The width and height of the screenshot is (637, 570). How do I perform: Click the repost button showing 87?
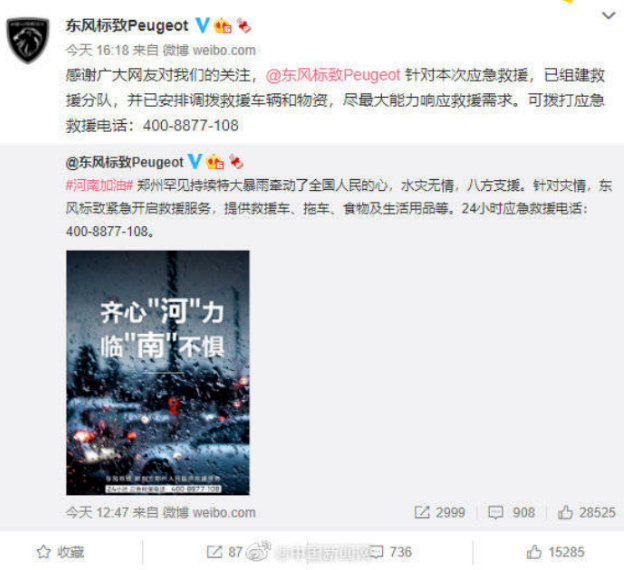click(x=225, y=552)
